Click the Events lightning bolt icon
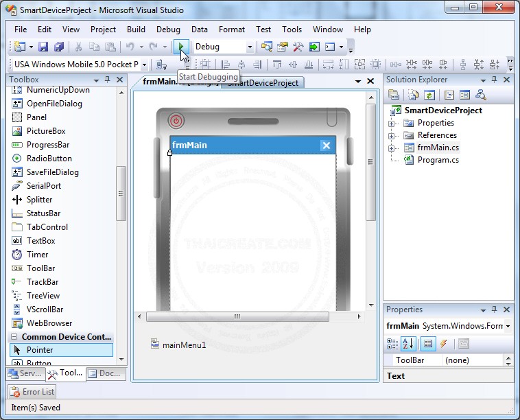Image resolution: width=520 pixels, height=420 pixels. (443, 344)
